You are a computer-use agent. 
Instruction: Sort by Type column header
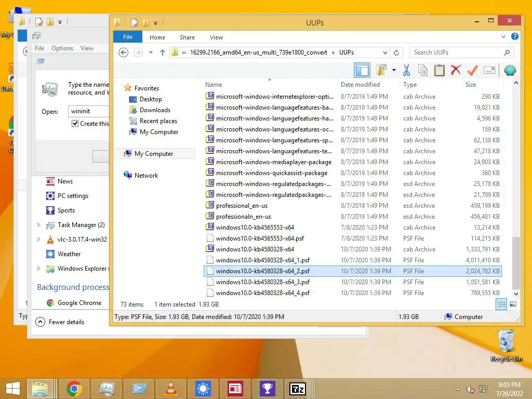point(410,85)
